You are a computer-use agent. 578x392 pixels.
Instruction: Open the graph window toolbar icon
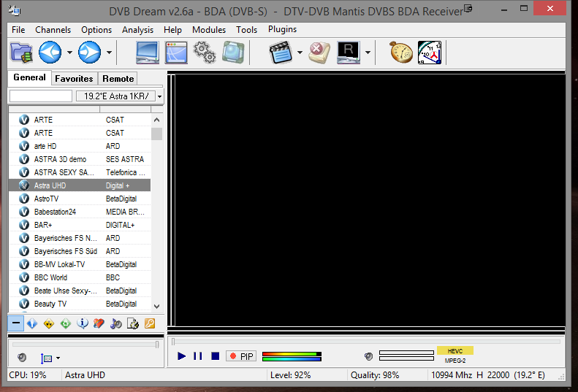[176, 53]
